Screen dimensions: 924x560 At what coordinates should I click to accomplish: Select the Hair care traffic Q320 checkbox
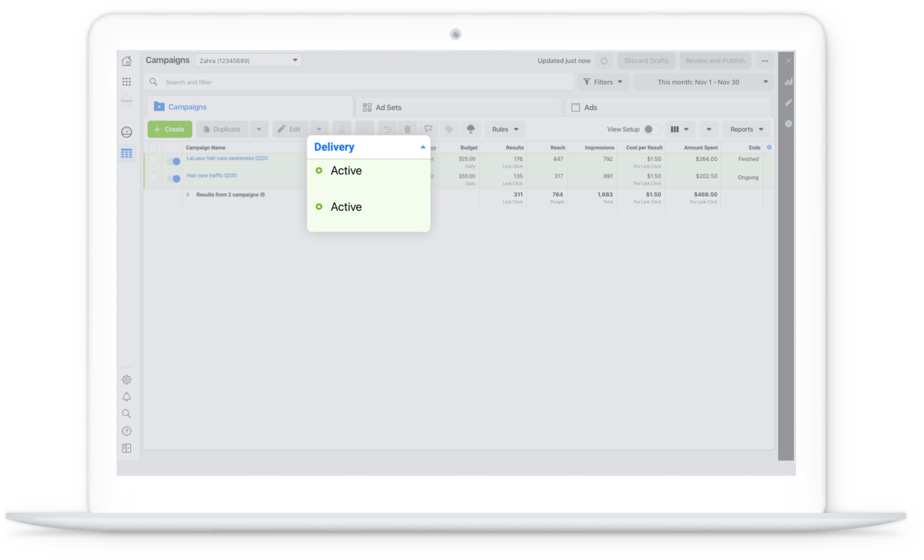pyautogui.click(x=153, y=177)
